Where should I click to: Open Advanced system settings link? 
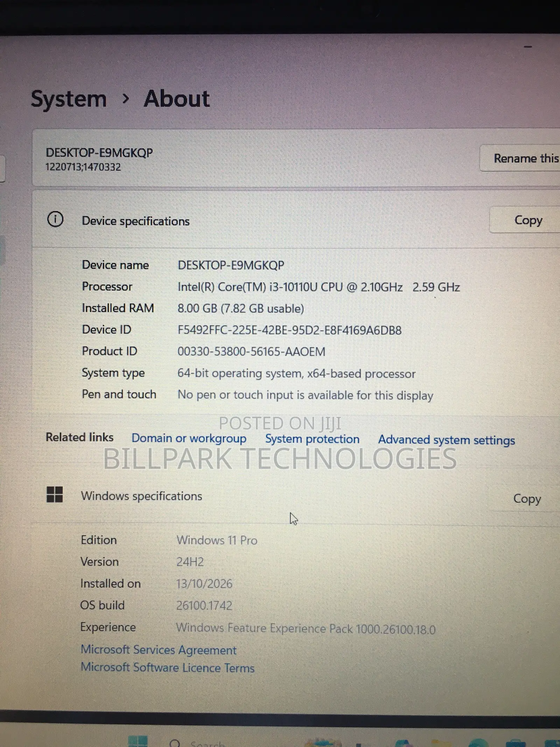click(447, 440)
